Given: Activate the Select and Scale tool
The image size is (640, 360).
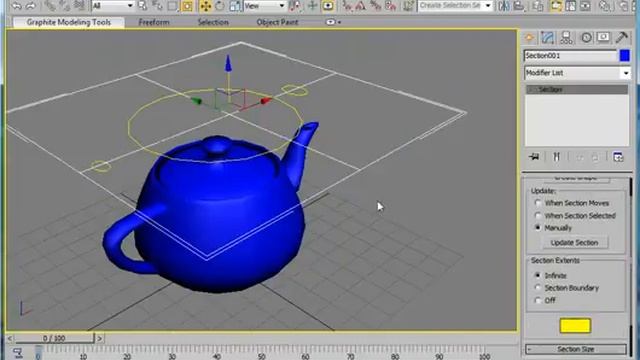Looking at the screenshot, I should pyautogui.click(x=235, y=6).
